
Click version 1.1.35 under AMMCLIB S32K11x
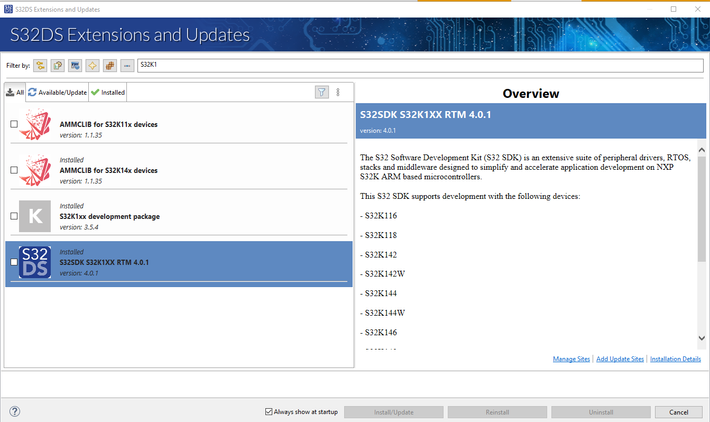[81, 135]
